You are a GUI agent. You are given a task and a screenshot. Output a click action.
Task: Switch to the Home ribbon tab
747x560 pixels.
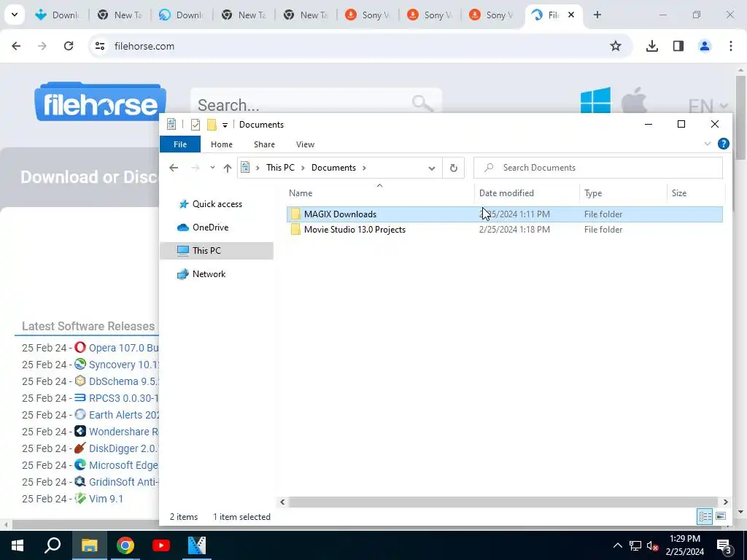[x=222, y=144]
